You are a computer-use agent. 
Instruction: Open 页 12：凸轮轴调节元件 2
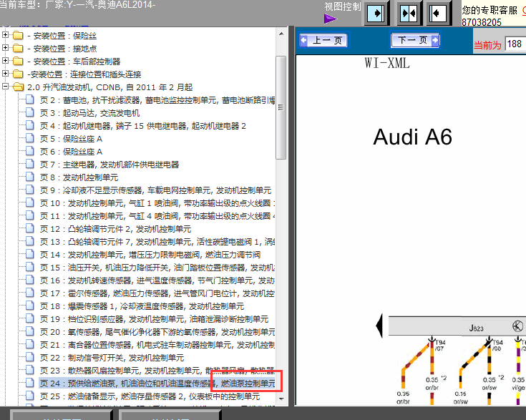(115, 229)
